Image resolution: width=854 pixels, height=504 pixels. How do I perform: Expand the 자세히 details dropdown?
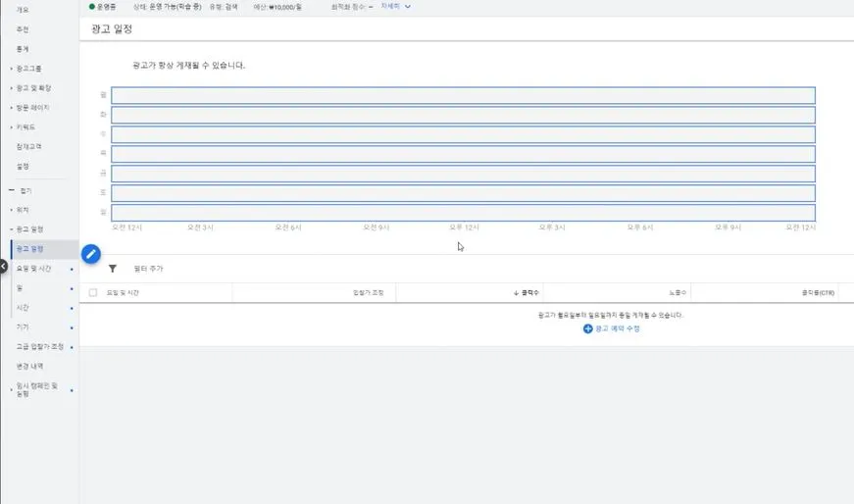(x=395, y=7)
